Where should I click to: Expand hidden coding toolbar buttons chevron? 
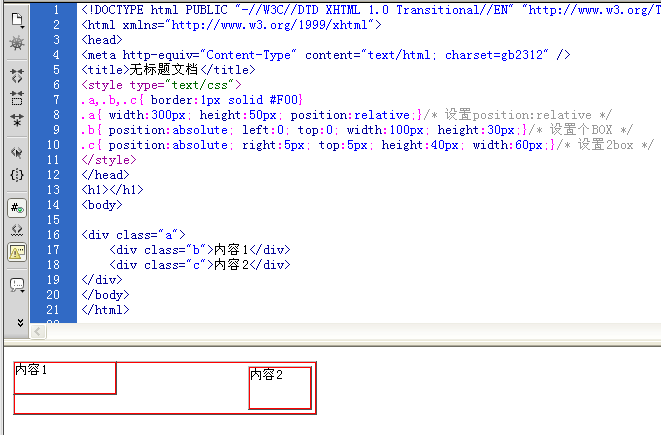[x=17, y=322]
